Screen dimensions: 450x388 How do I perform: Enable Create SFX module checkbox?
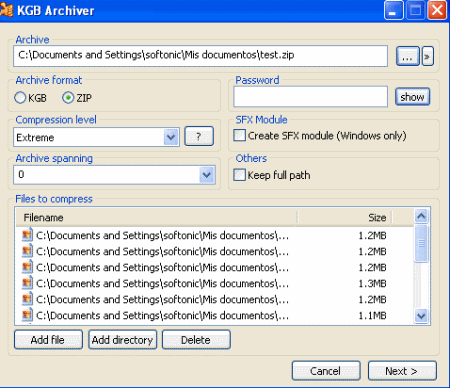(239, 135)
